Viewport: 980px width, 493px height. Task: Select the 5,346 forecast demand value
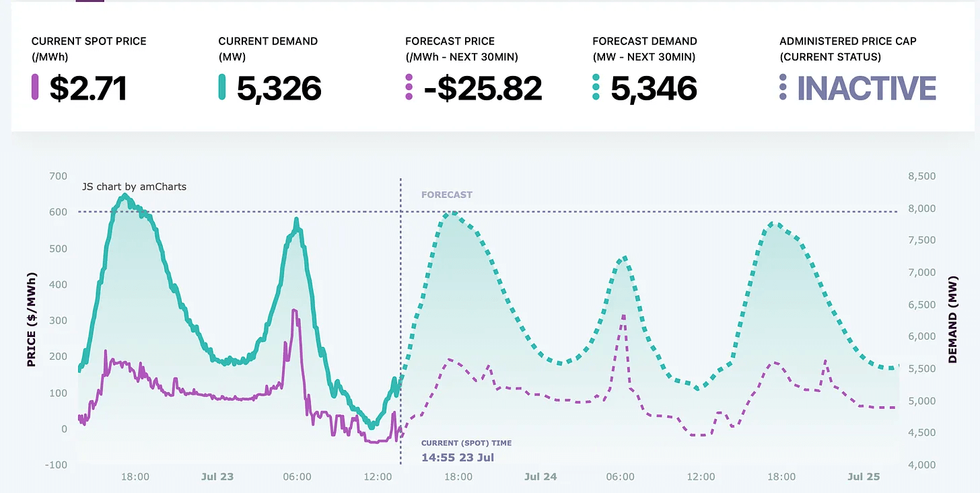654,89
